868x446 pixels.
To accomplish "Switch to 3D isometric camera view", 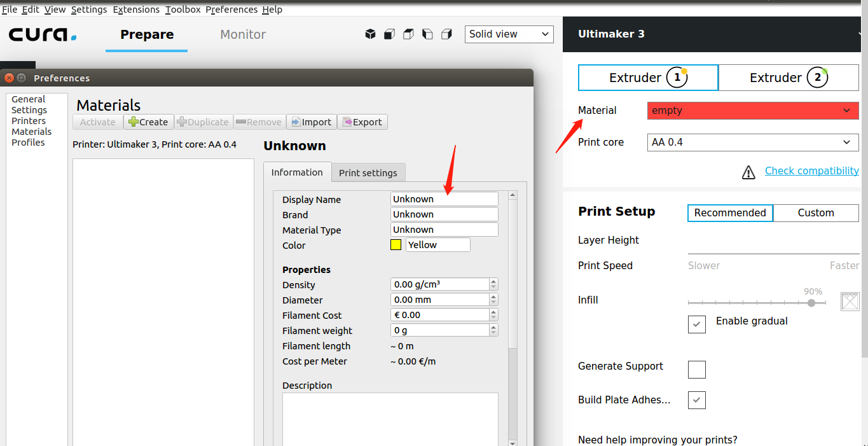I will click(370, 34).
